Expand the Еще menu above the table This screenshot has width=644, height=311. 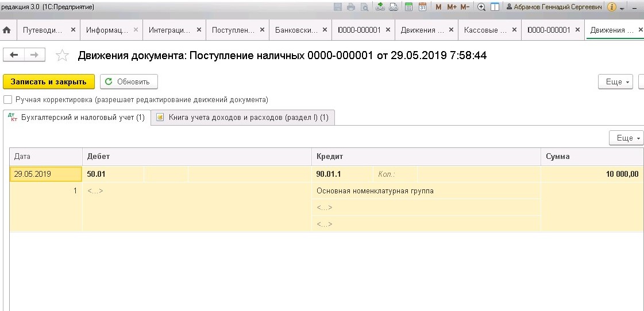[x=626, y=138]
